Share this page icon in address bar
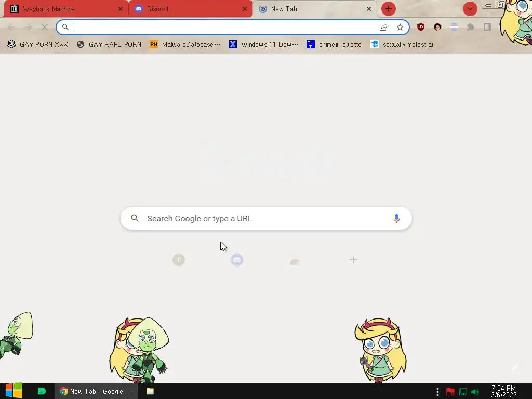The height and width of the screenshot is (399, 532). 383,27
